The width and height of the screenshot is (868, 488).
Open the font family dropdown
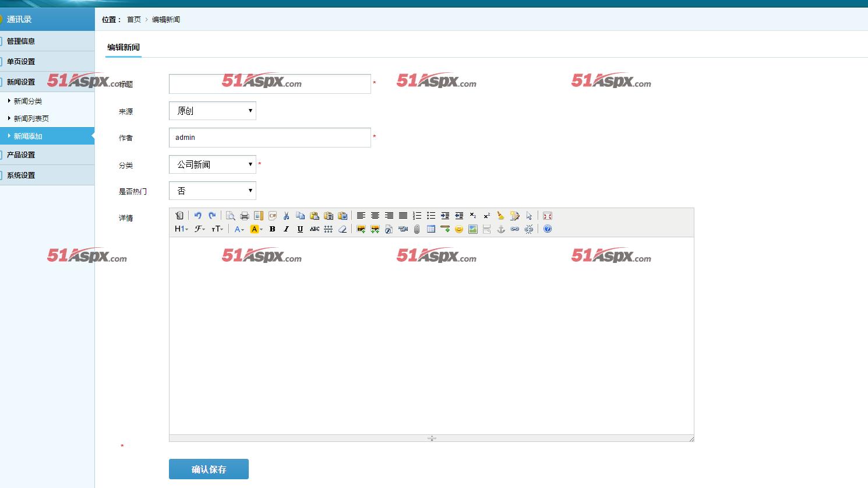[200, 229]
